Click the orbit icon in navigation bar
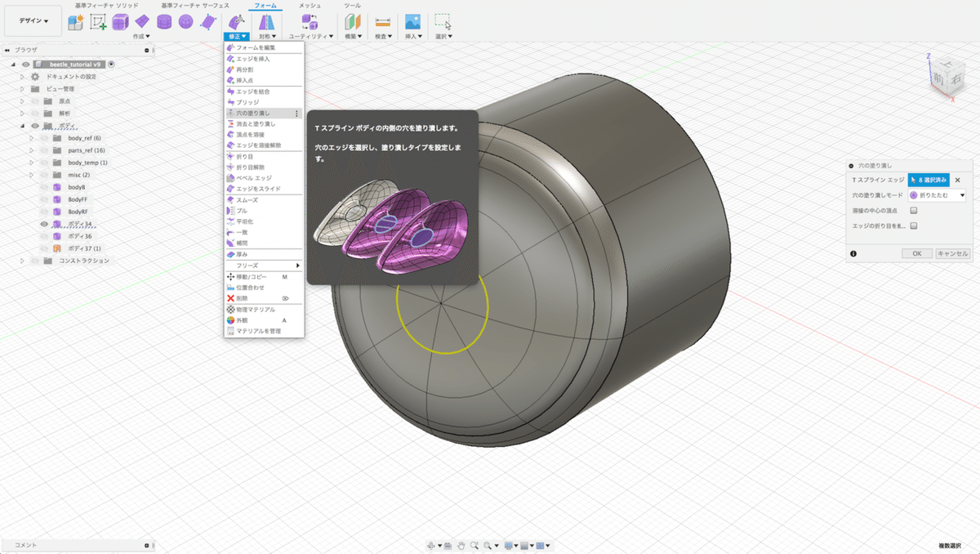Viewport: 980px width, 554px height. click(x=433, y=545)
